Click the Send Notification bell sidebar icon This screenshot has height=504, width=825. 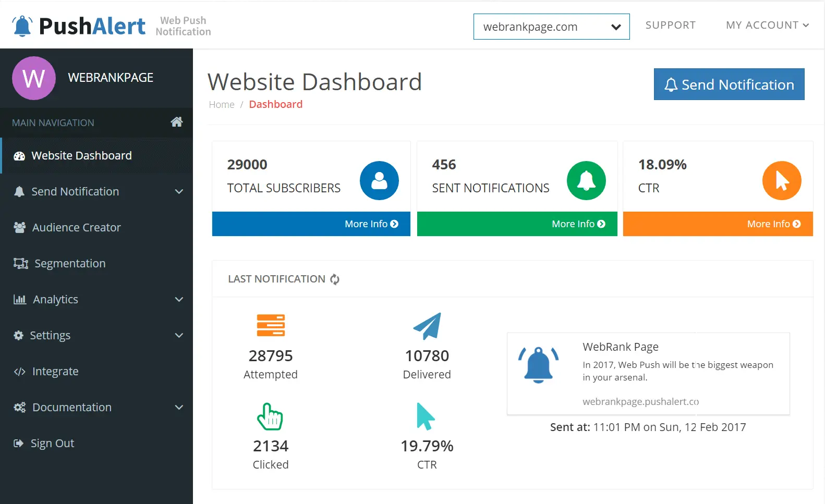[x=19, y=191]
